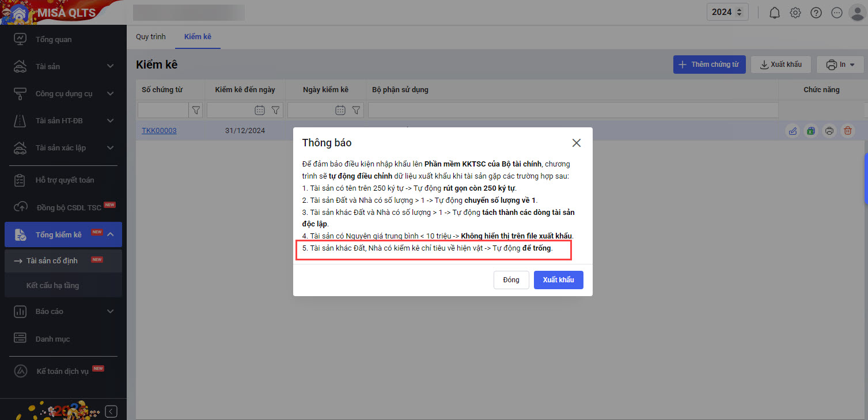Open the TKK00003 voucher link
Image resolution: width=868 pixels, height=420 pixels.
tap(159, 131)
